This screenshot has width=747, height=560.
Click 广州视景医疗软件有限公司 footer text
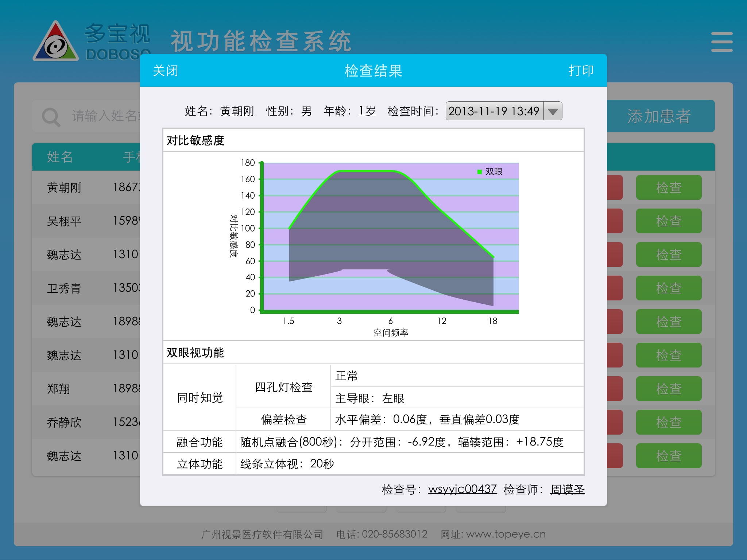pyautogui.click(x=262, y=534)
